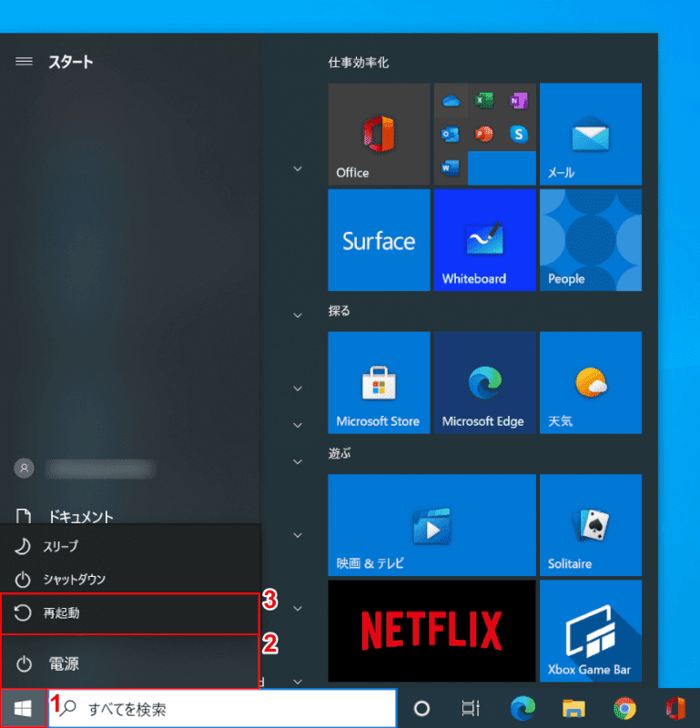Click the 電源 (Power) button
Screen dimensions: 700x728
130,662
